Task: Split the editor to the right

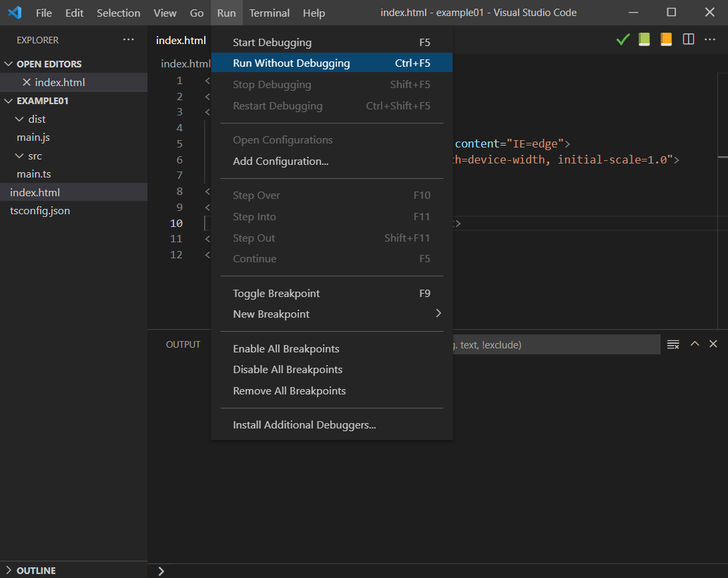Action: pyautogui.click(x=688, y=39)
